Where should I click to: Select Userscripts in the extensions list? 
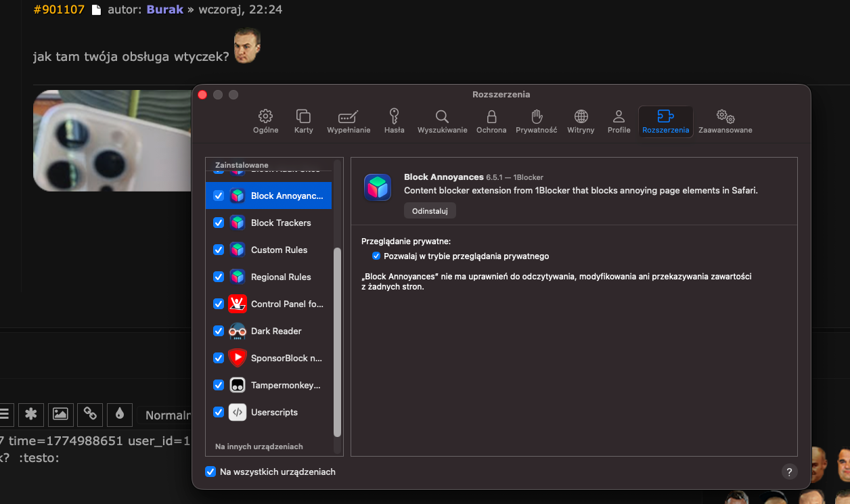point(269,412)
